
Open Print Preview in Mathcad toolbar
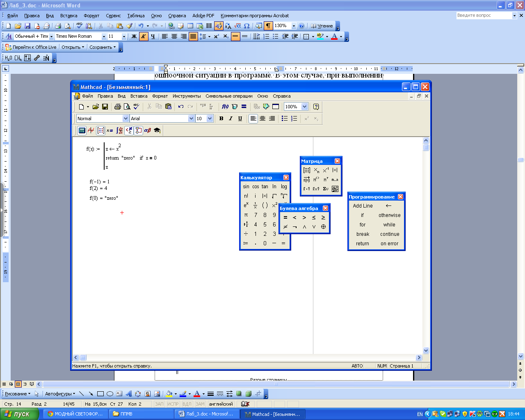127,107
